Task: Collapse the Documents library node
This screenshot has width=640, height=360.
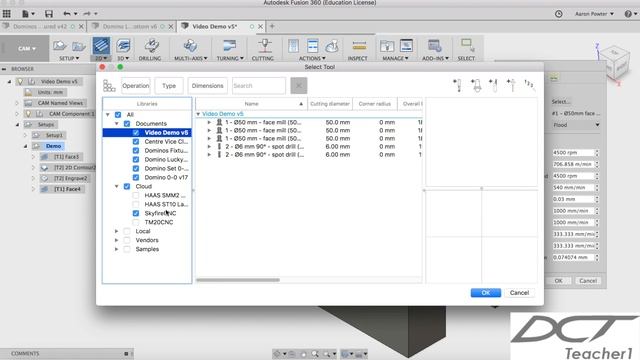Action: (x=117, y=124)
